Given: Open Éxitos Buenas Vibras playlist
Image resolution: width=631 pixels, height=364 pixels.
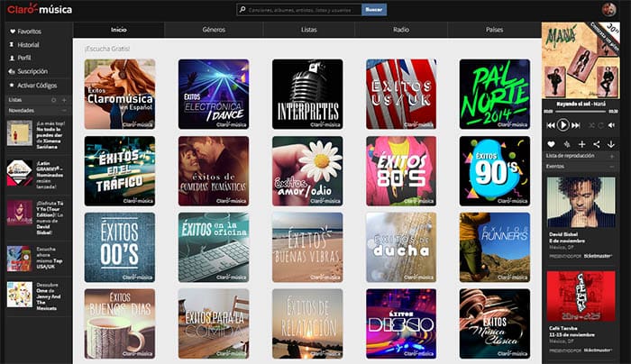Looking at the screenshot, I should pos(307,248).
